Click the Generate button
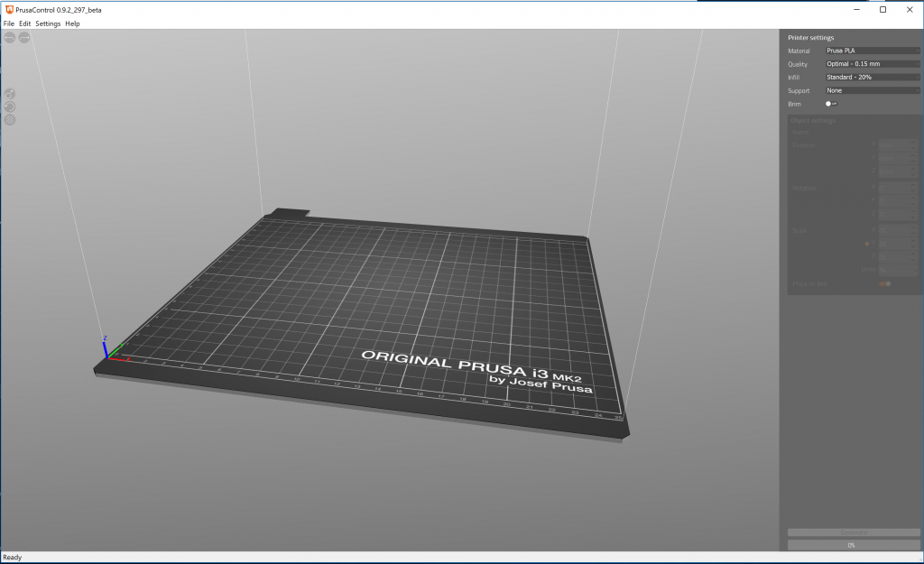This screenshot has height=564, width=924. 854,532
